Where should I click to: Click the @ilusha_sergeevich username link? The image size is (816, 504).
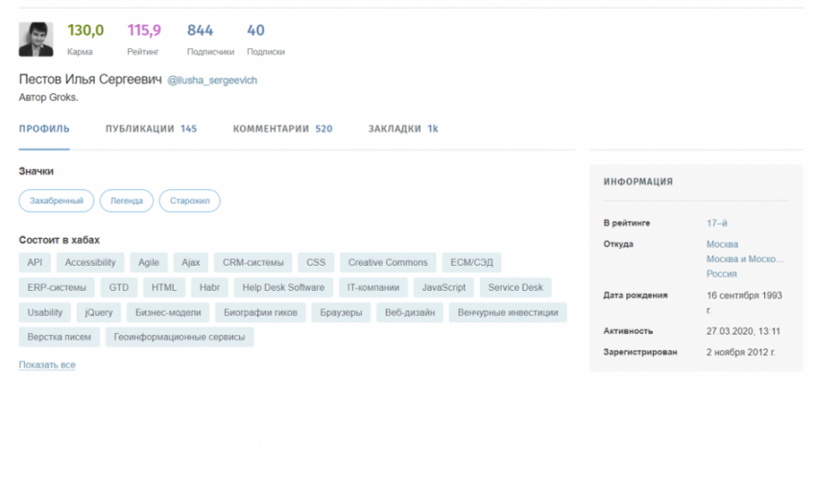(212, 81)
